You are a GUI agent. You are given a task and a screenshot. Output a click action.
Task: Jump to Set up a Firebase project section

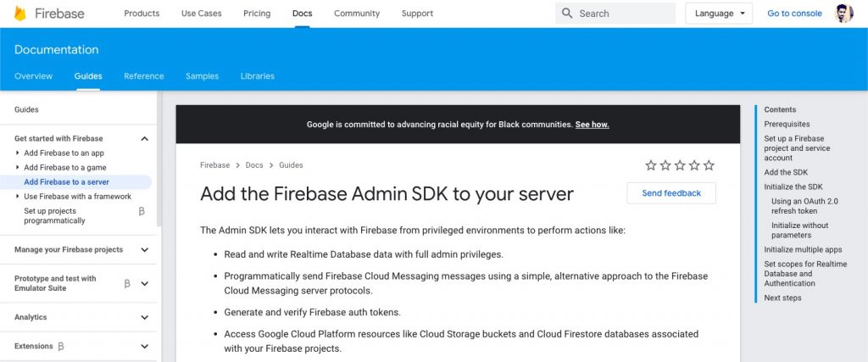(797, 148)
